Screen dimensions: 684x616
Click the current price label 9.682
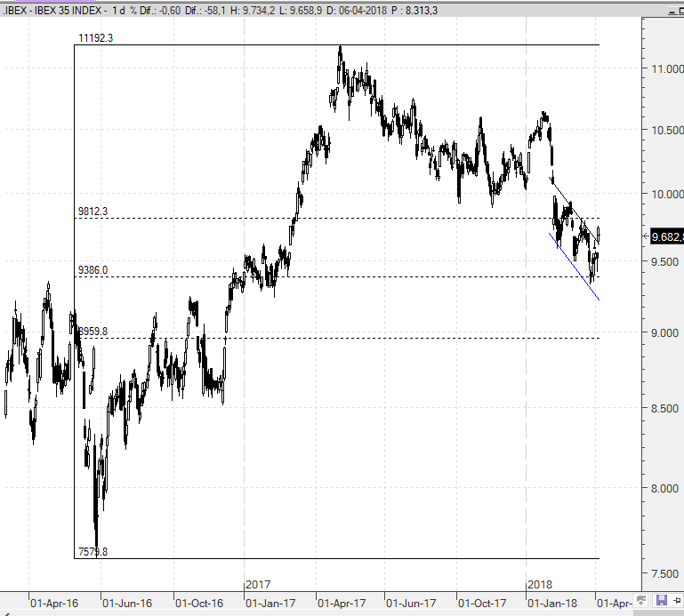click(x=667, y=236)
